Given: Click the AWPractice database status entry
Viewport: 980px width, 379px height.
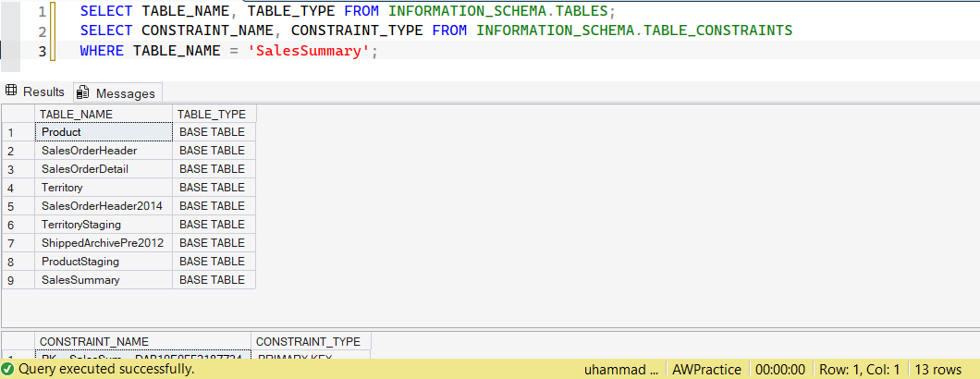Looking at the screenshot, I should (x=707, y=369).
